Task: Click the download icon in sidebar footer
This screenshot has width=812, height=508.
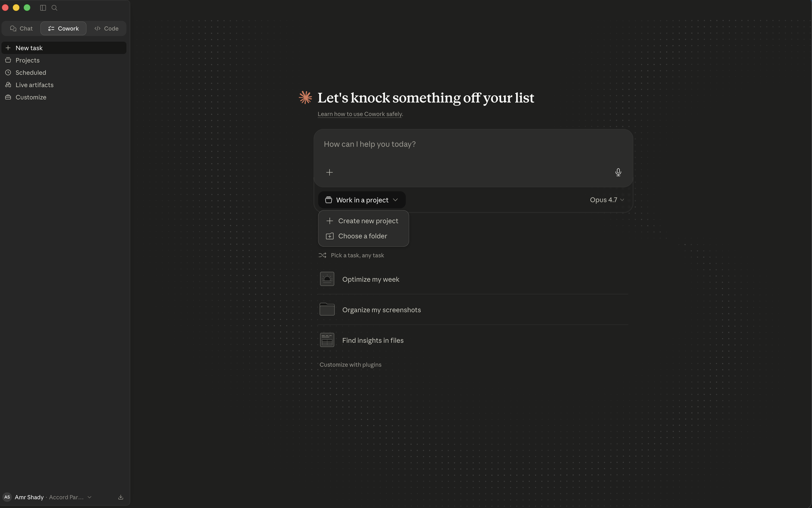Action: [121, 497]
